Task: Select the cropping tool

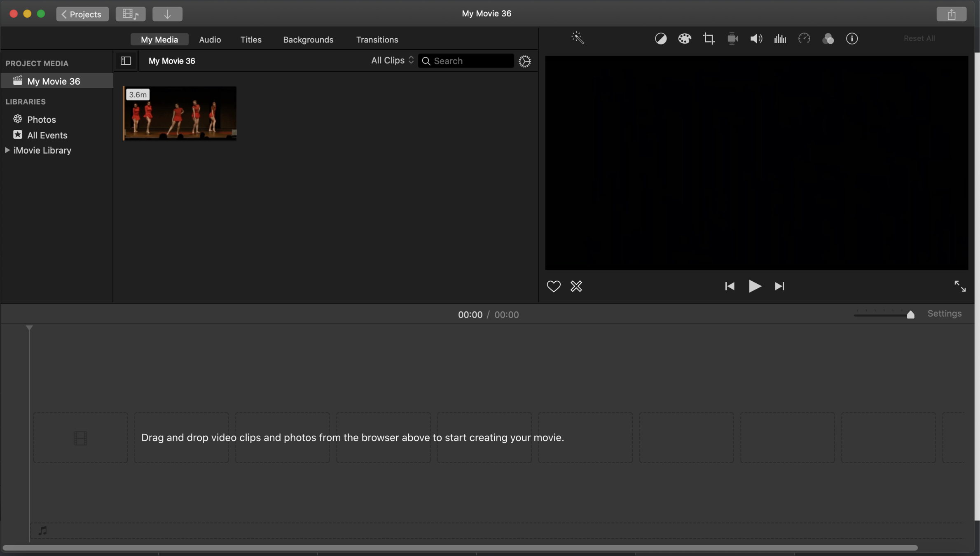Action: (709, 39)
